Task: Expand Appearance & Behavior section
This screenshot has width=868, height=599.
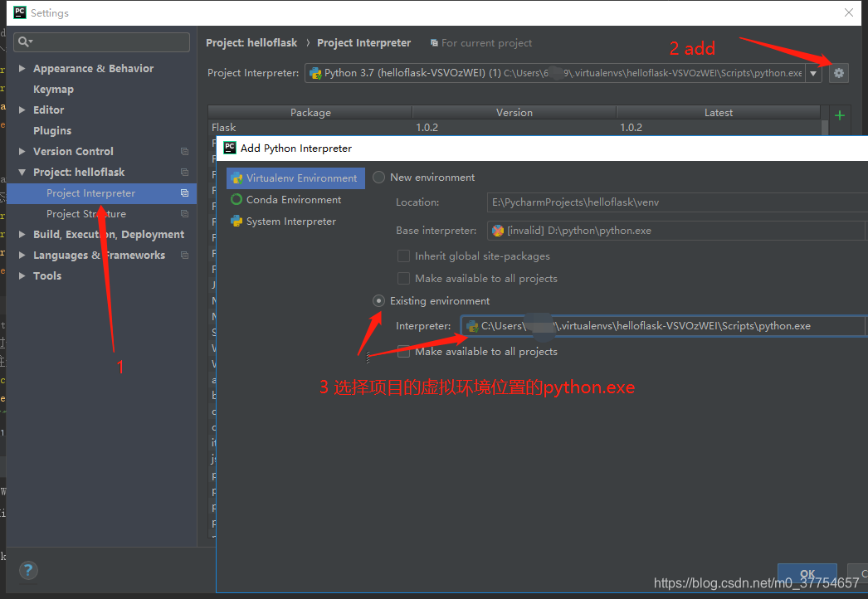Action: (22, 68)
